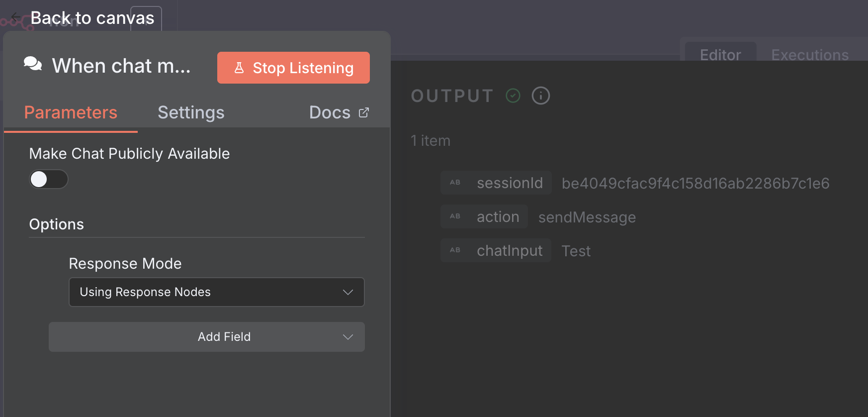Open the Docs link
Screen dimensions: 868x417
(x=330, y=112)
